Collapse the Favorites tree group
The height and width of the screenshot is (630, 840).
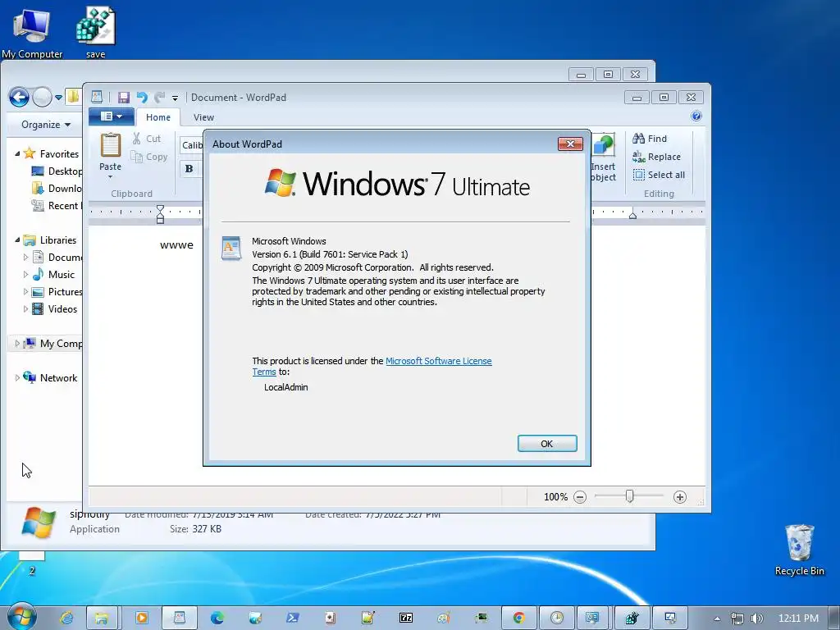17,154
